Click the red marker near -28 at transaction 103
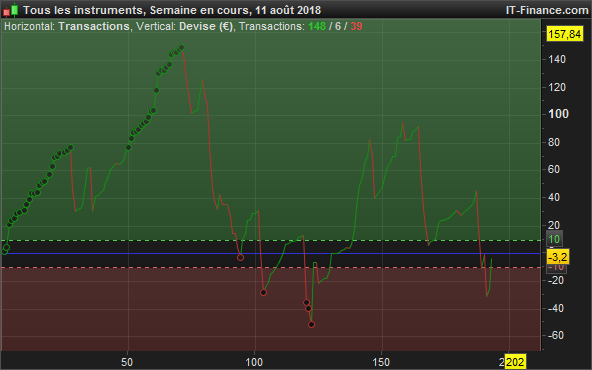Image resolution: width=592 pixels, height=370 pixels. click(x=264, y=292)
